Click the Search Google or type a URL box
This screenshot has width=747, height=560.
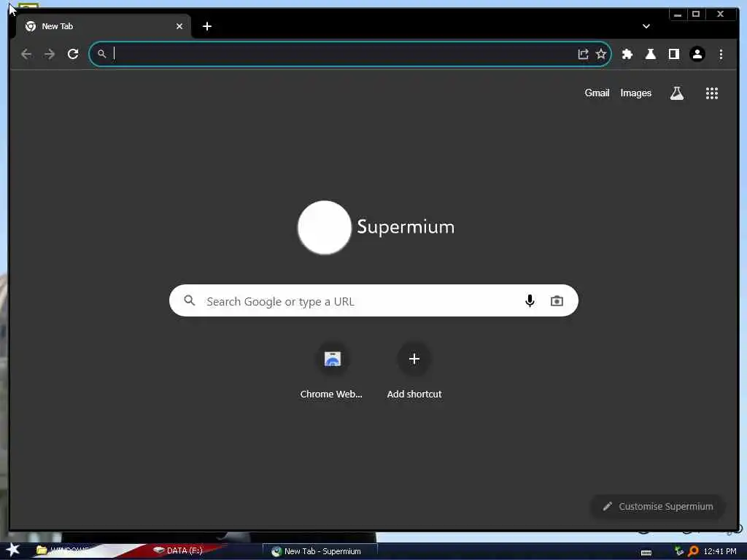[x=373, y=300]
